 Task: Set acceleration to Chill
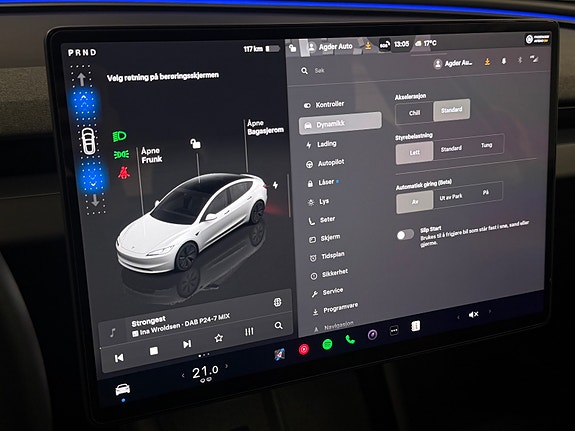[414, 113]
